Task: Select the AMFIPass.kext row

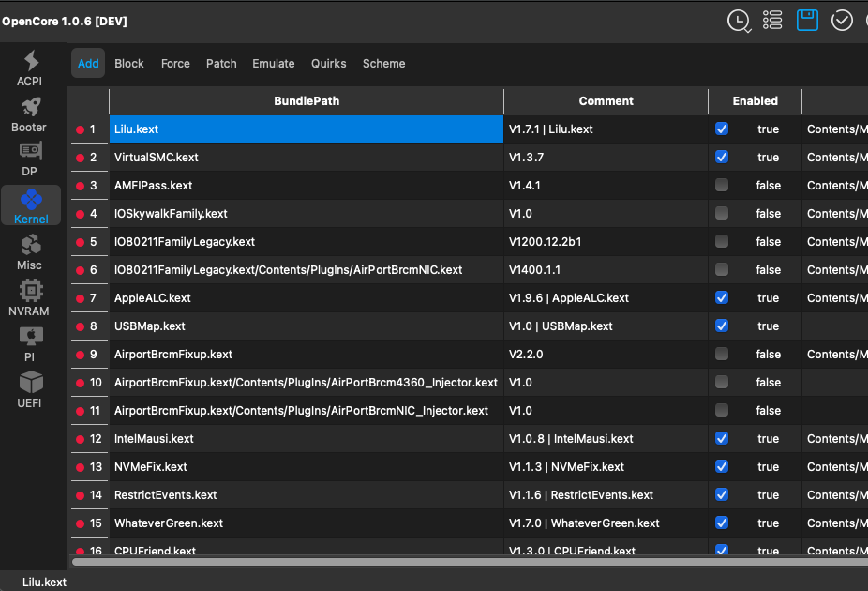Action: point(307,186)
